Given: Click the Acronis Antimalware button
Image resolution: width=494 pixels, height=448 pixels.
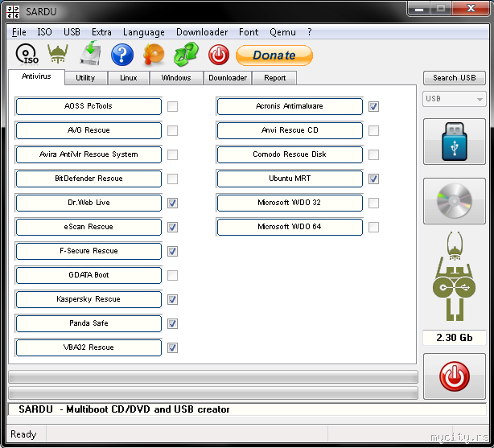Looking at the screenshot, I should 290,106.
